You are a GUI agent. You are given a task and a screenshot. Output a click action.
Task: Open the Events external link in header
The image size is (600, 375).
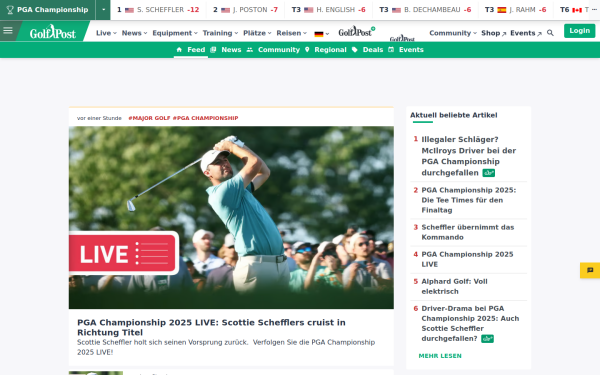click(526, 33)
